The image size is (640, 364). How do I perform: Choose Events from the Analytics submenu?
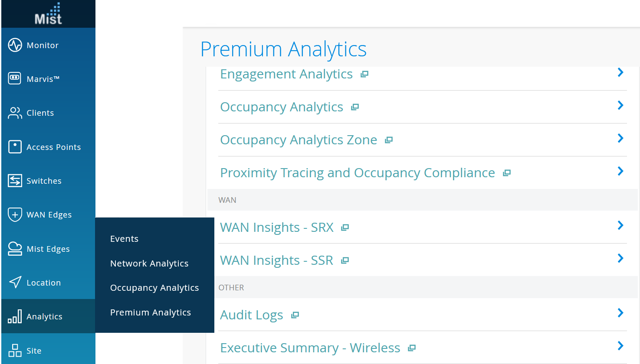124,239
